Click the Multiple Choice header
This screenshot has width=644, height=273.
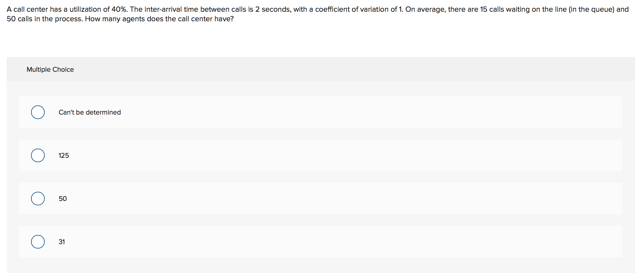(x=50, y=69)
